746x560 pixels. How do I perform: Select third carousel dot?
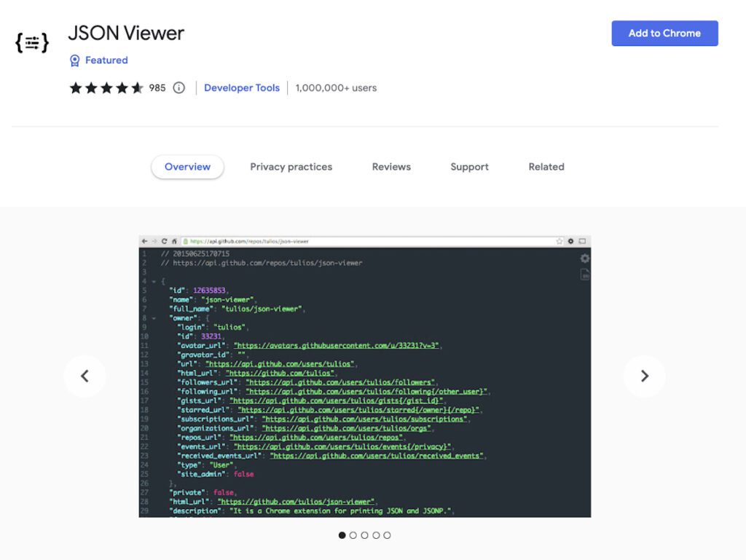click(364, 535)
